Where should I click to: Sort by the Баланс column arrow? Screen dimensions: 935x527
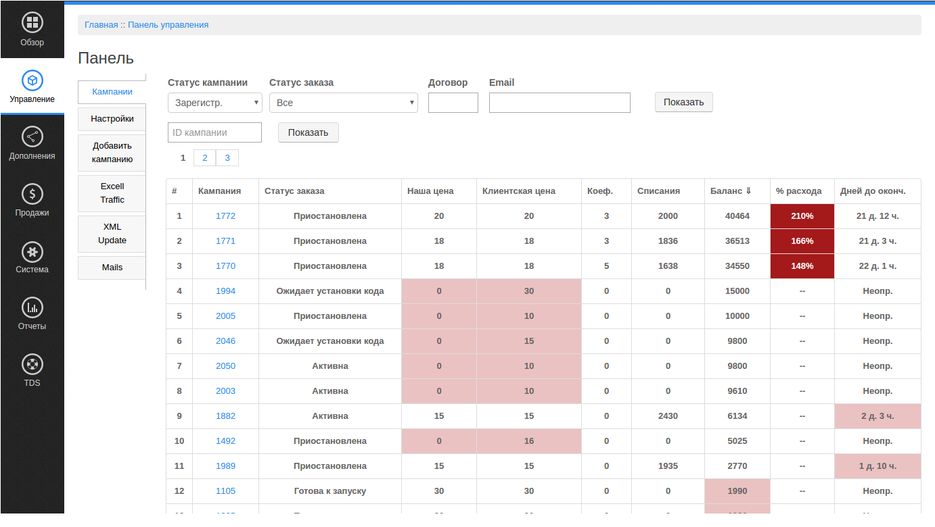coord(748,191)
